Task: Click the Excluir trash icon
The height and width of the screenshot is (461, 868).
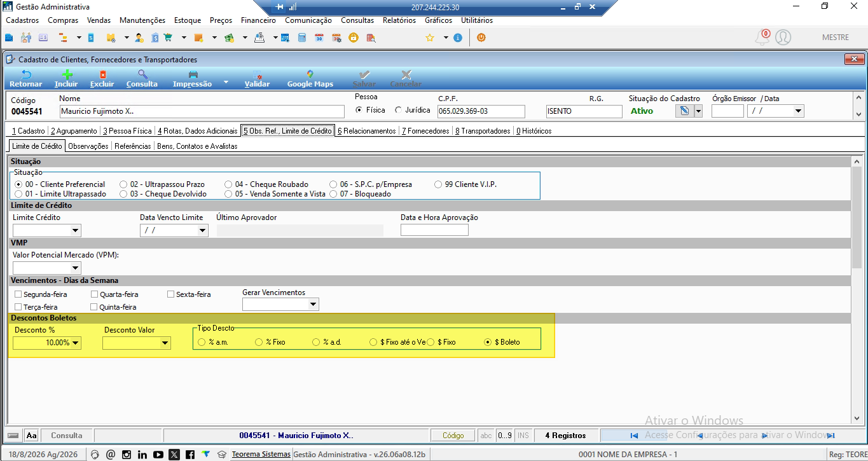Action: click(102, 75)
